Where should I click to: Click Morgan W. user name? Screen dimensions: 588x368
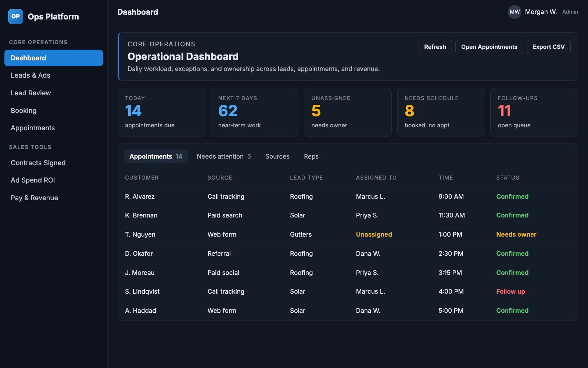point(541,12)
